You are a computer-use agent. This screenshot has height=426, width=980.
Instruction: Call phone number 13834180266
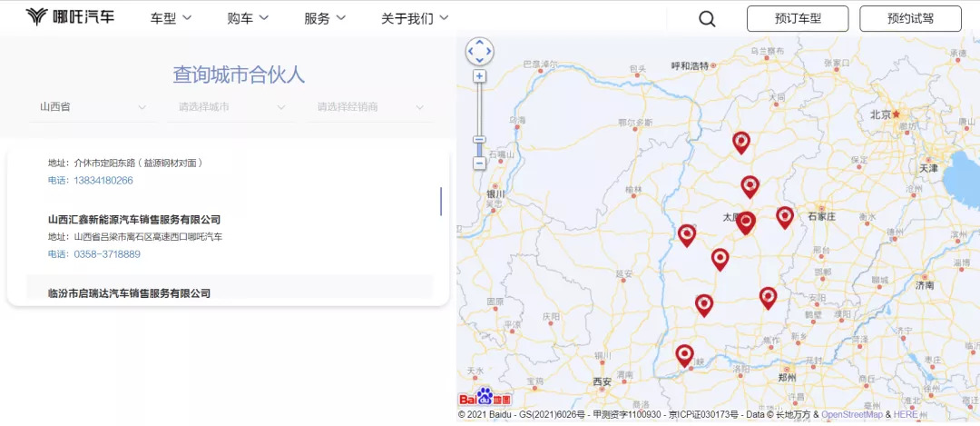(103, 180)
